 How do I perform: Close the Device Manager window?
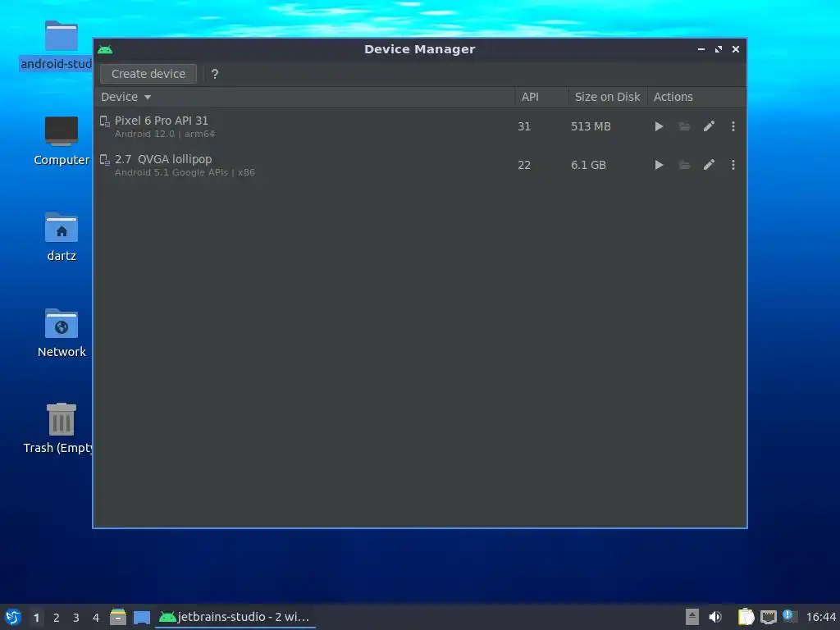tap(736, 49)
